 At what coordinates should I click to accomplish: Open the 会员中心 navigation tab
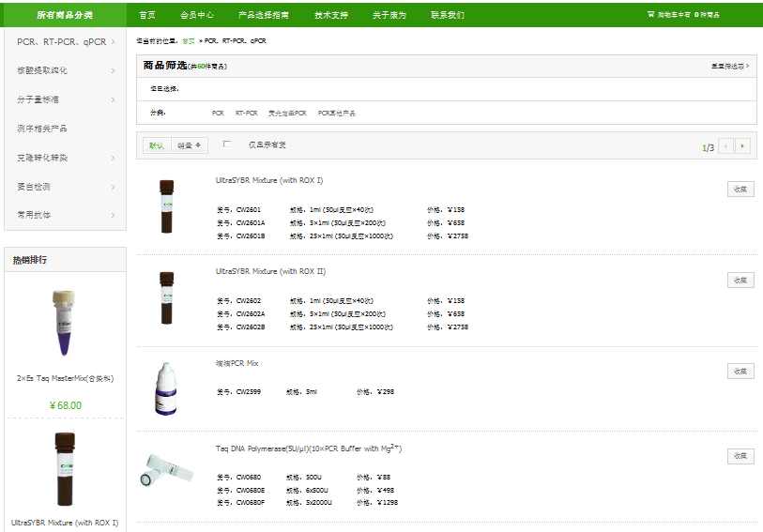(197, 15)
